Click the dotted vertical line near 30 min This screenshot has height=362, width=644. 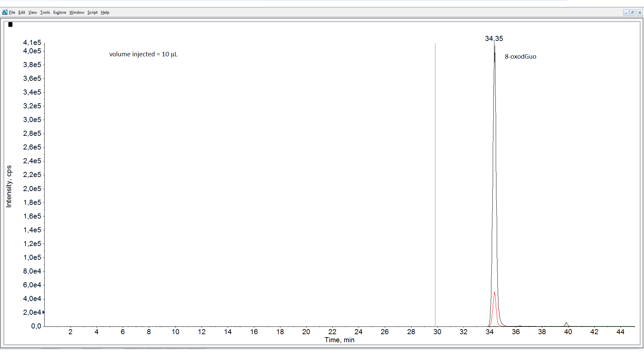click(x=435, y=184)
